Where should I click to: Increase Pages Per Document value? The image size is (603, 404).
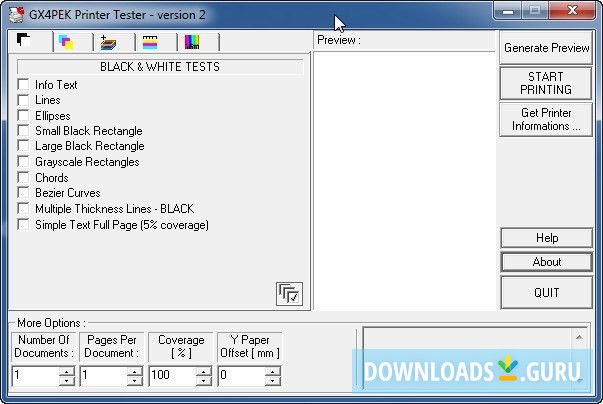coord(135,371)
